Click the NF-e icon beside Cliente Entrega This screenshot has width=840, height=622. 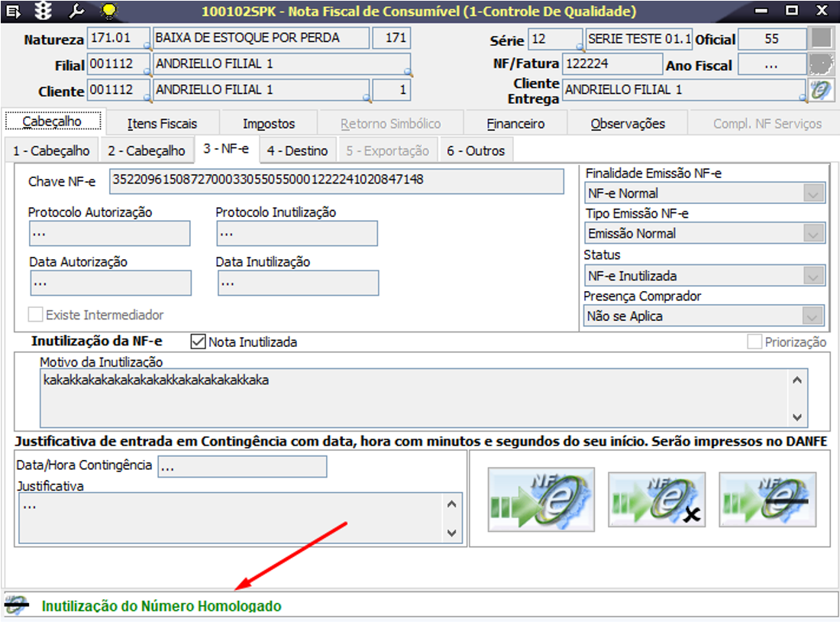point(821,90)
